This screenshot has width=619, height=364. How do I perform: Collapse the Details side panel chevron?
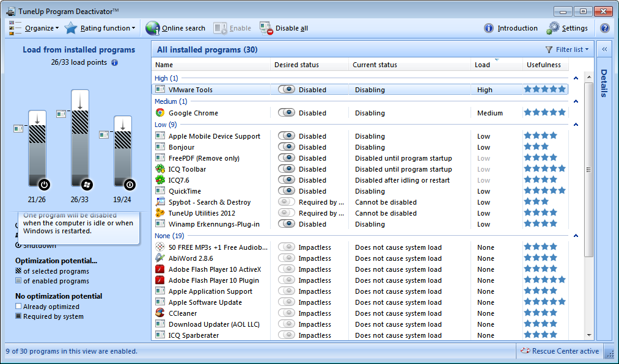click(604, 49)
